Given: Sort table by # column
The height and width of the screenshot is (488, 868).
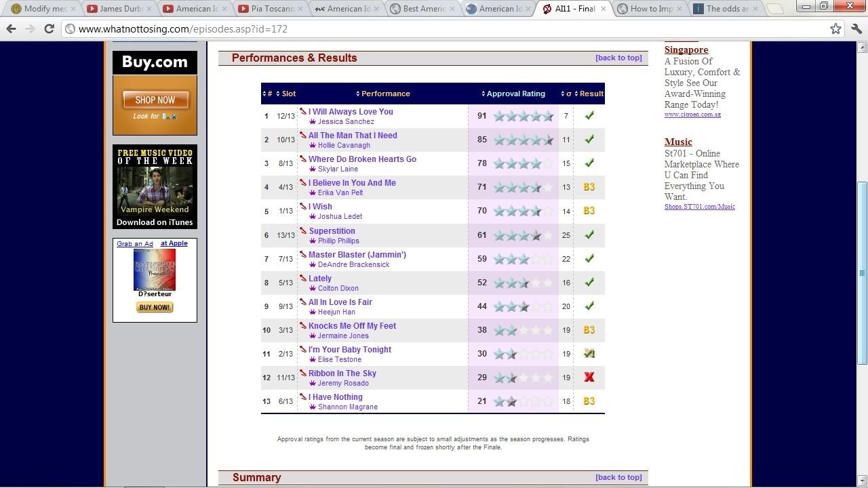Looking at the screenshot, I should pyautogui.click(x=267, y=94).
